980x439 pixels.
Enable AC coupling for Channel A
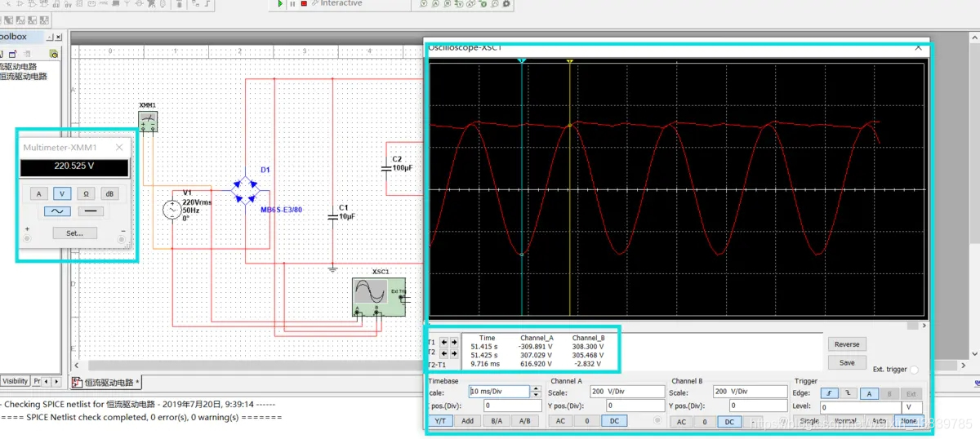click(560, 421)
